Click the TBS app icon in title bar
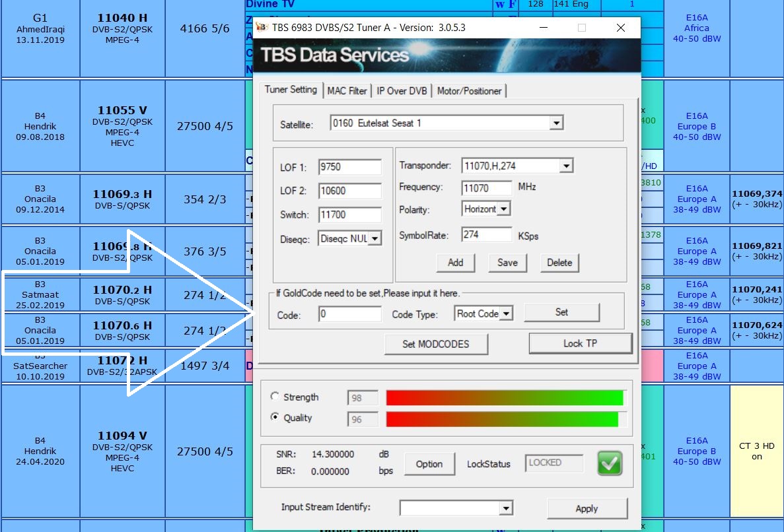The height and width of the screenshot is (532, 784). (x=262, y=28)
